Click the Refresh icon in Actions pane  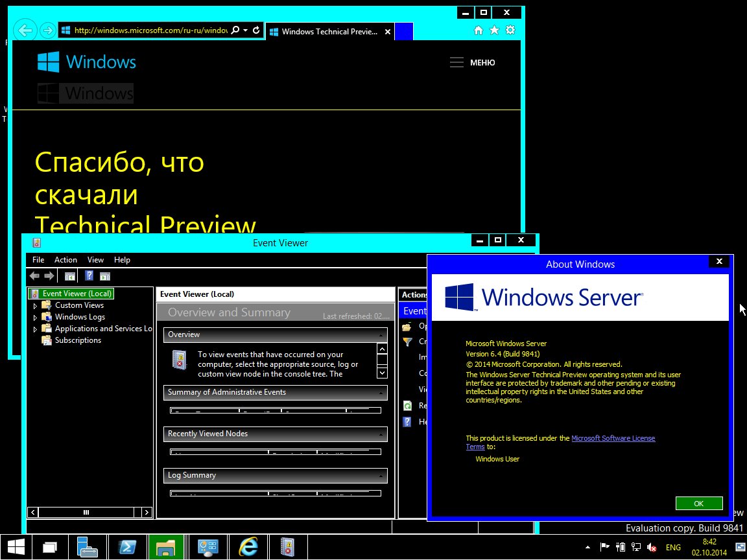click(x=407, y=406)
